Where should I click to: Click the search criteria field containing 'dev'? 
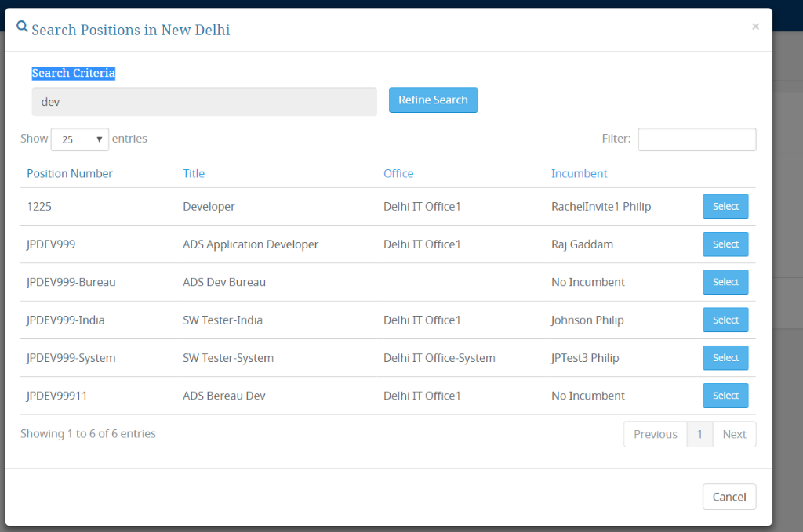tap(205, 101)
